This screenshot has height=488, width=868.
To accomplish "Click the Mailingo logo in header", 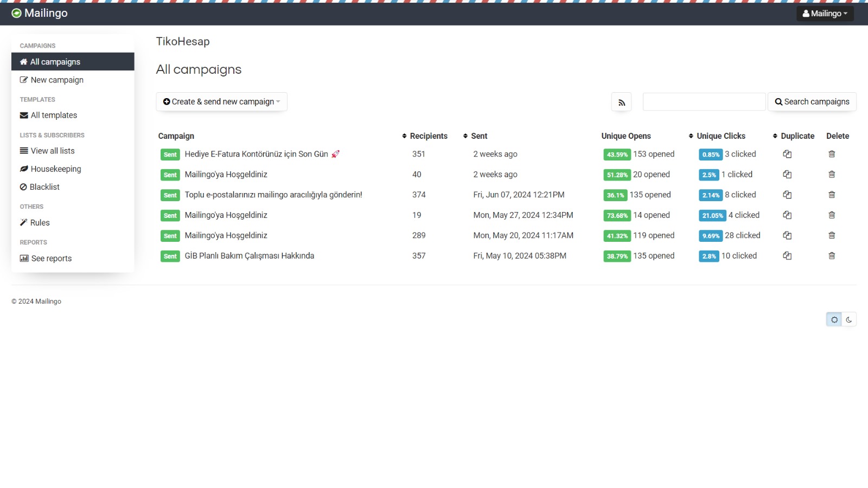I will coord(40,13).
